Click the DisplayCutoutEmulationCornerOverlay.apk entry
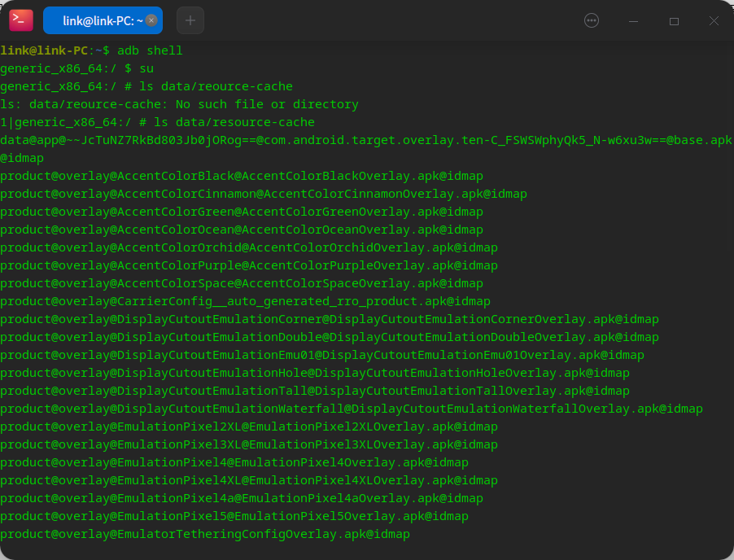The image size is (734, 560). coord(330,319)
